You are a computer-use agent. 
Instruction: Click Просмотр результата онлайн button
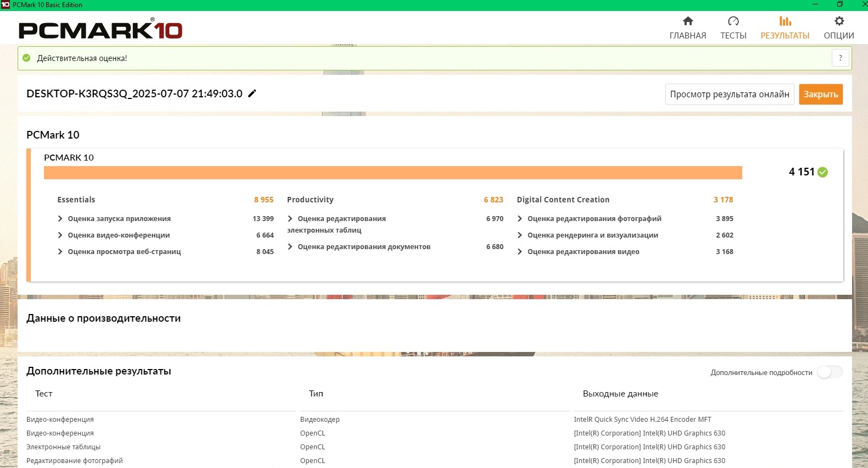pyautogui.click(x=730, y=94)
